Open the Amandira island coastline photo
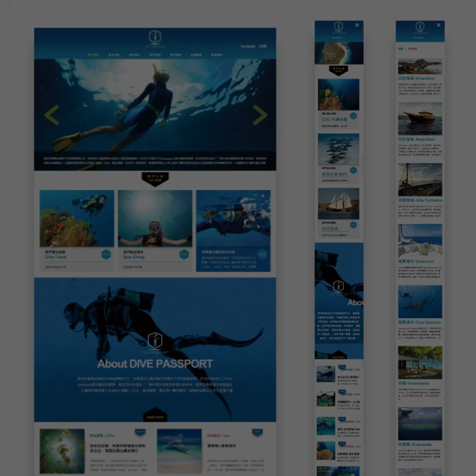 click(x=420, y=66)
